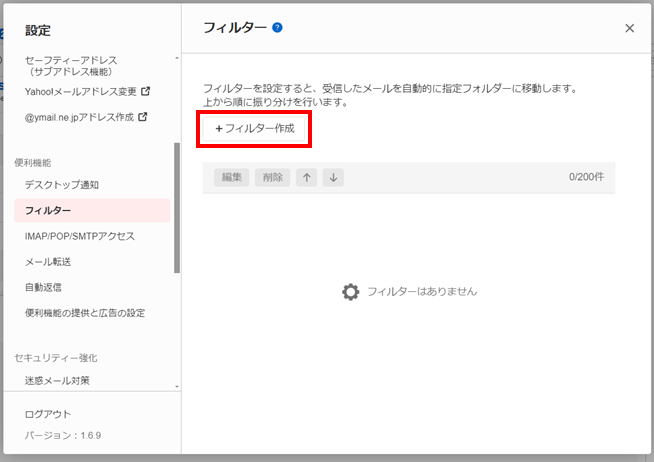Select デスクトップ通知 in sidebar
654x462 pixels.
click(62, 185)
